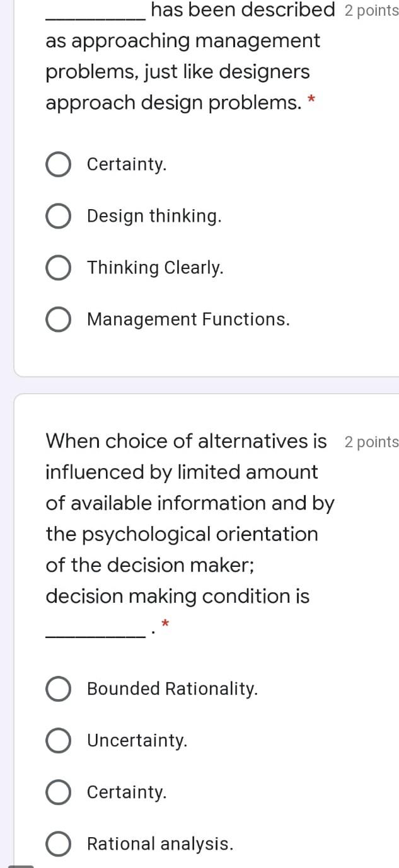
Task: Click the 'When choice of alternatives' question text
Action: (x=187, y=441)
